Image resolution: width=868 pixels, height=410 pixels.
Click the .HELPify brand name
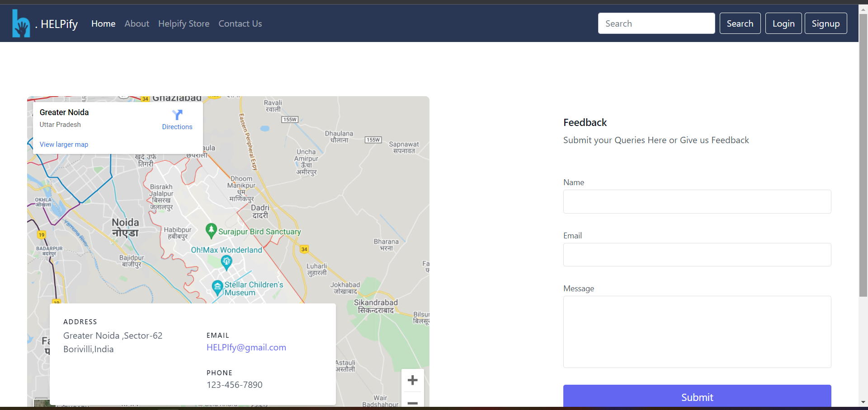57,24
